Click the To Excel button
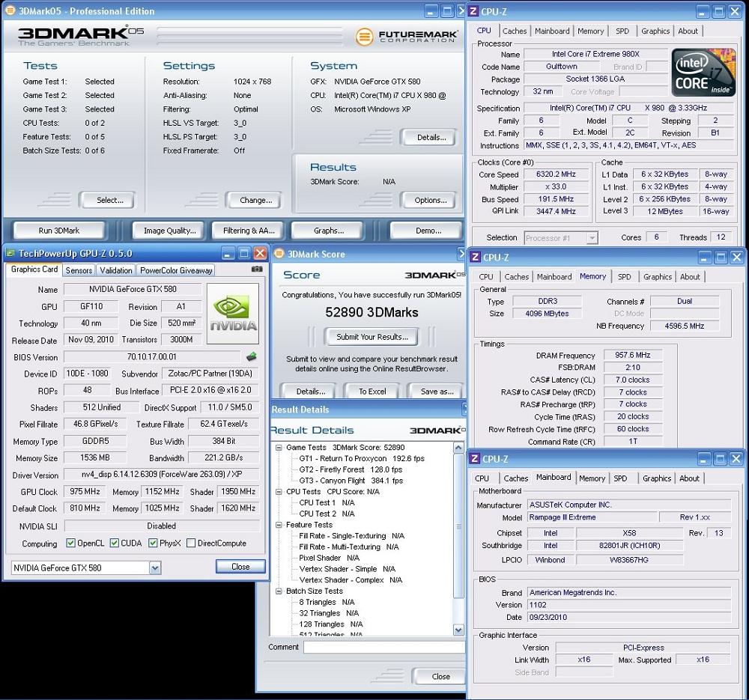This screenshot has height=700, width=749. [372, 391]
